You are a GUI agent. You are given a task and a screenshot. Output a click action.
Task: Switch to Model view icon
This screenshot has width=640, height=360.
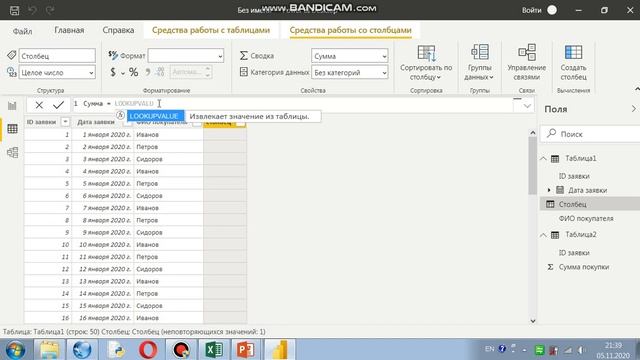point(12,152)
